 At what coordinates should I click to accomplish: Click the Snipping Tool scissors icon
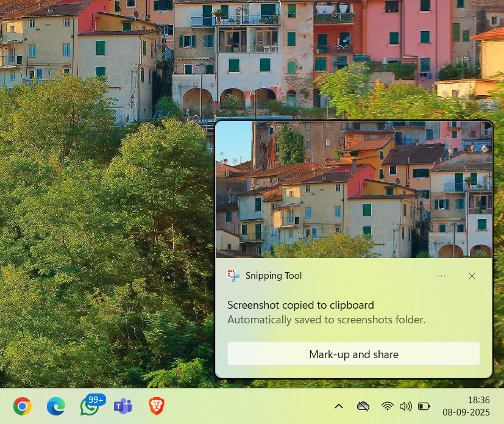pyautogui.click(x=233, y=276)
